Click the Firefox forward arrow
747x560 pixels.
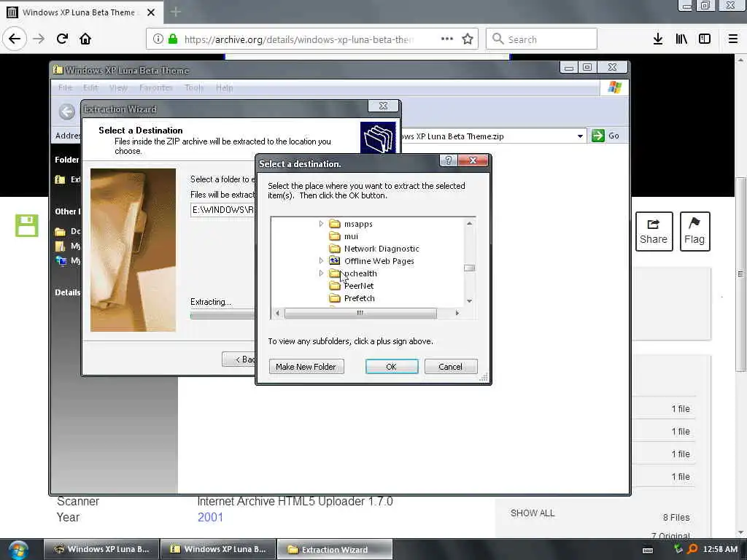click(x=39, y=39)
